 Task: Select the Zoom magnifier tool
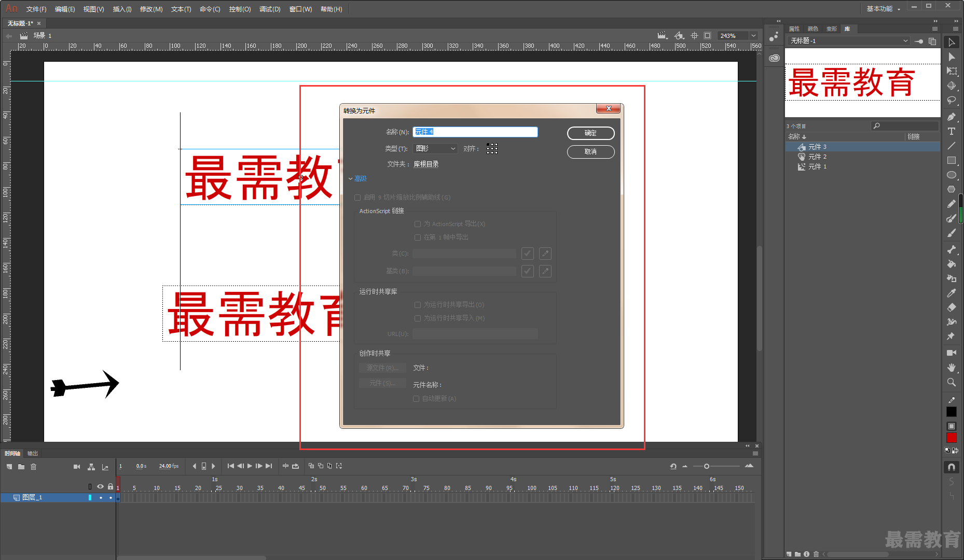[x=952, y=382]
